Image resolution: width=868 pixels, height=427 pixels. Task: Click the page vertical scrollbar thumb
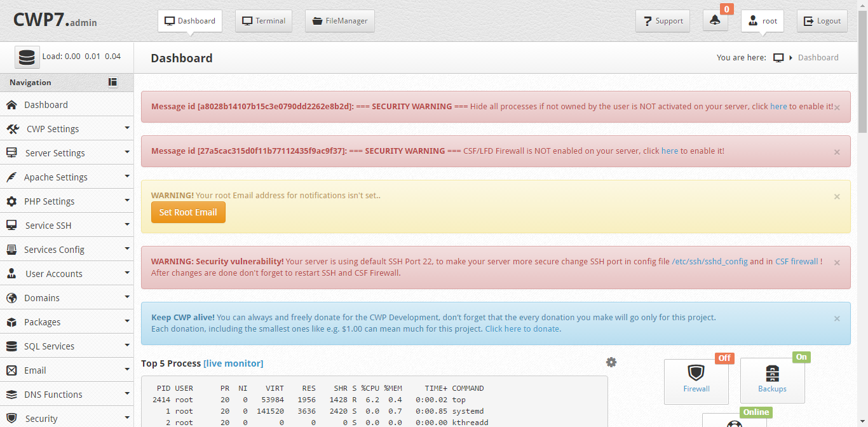pos(862,71)
